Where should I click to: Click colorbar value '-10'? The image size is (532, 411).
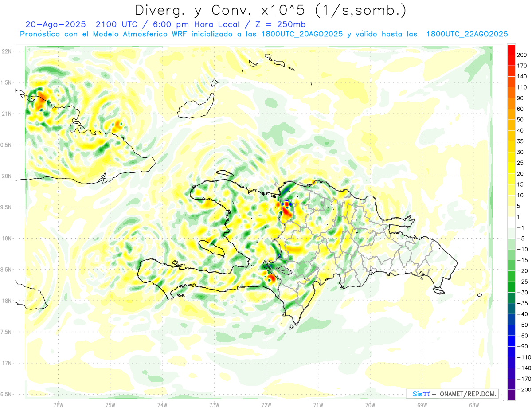point(522,249)
